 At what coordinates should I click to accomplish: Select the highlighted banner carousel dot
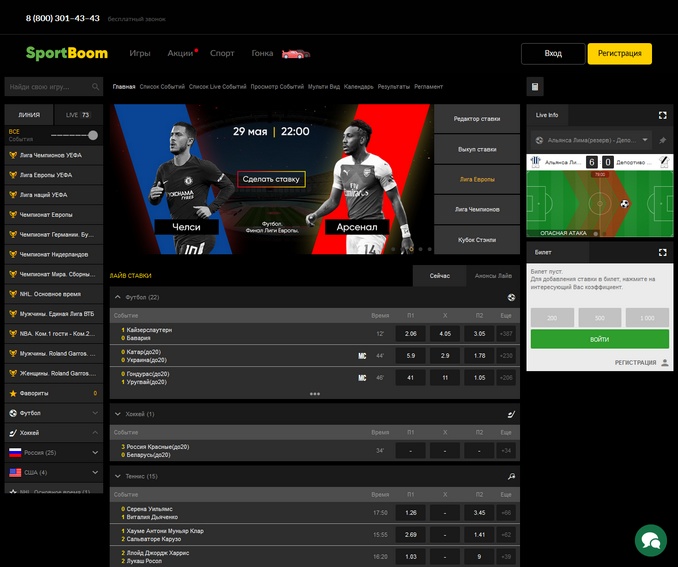[411, 249]
